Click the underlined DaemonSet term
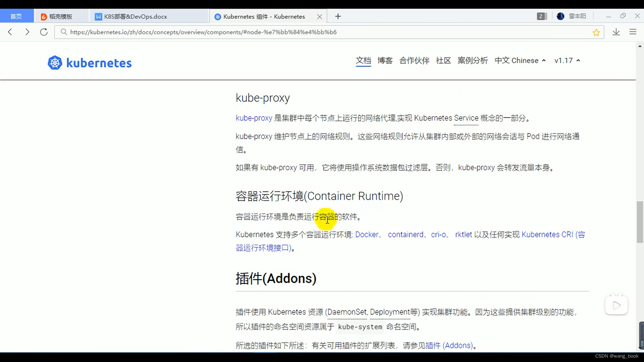644x362 pixels. [347, 312]
